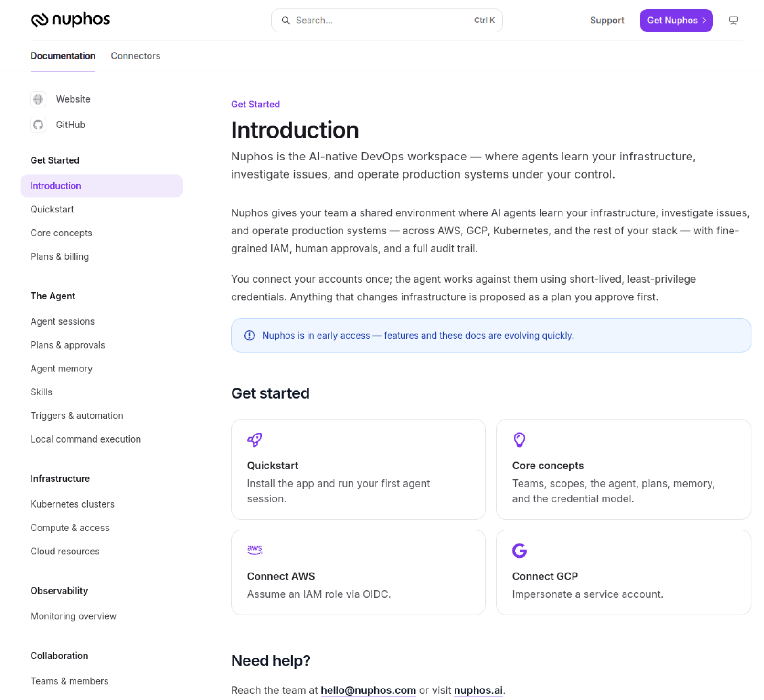This screenshot has height=700, width=764.
Task: Open the GitHub link in sidebar
Action: click(71, 125)
